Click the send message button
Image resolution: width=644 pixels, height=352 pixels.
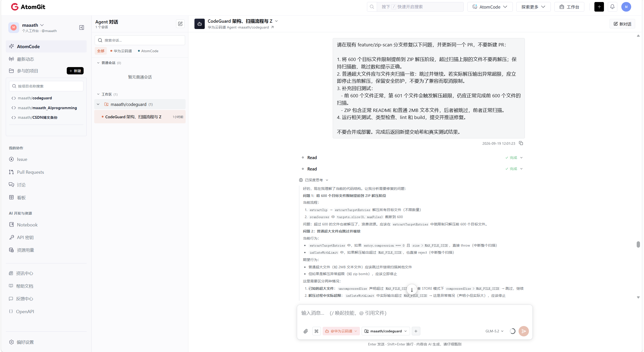click(524, 331)
